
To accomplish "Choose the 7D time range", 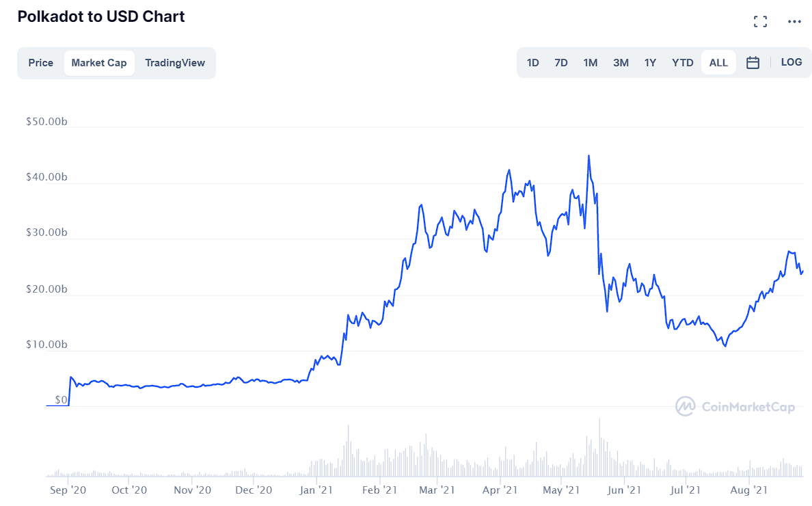I will pos(561,63).
